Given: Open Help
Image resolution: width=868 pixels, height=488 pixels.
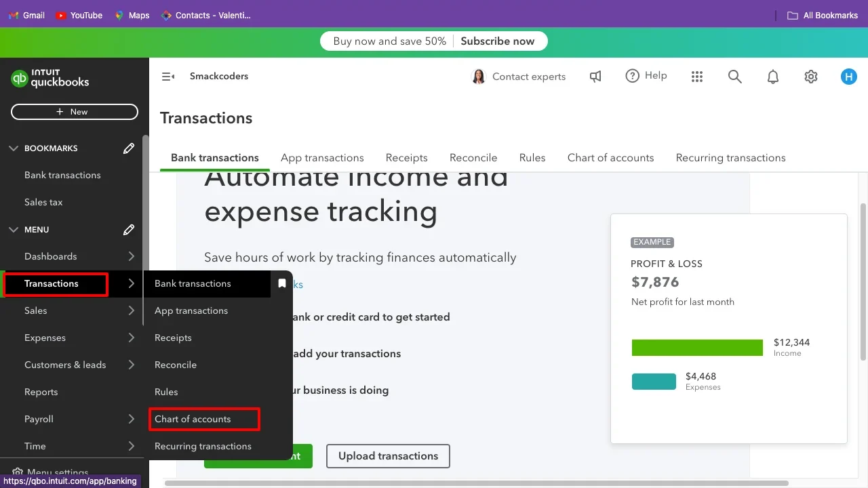Looking at the screenshot, I should pos(646,76).
